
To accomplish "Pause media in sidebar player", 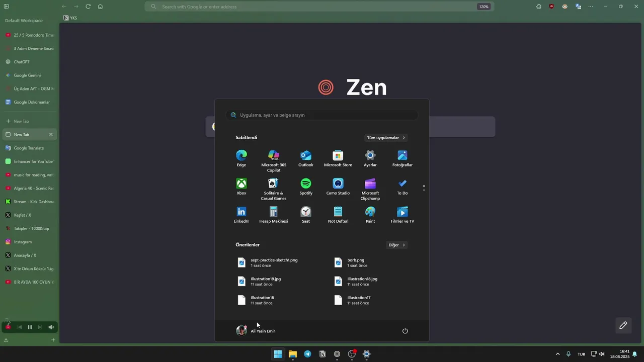I will coord(30,327).
